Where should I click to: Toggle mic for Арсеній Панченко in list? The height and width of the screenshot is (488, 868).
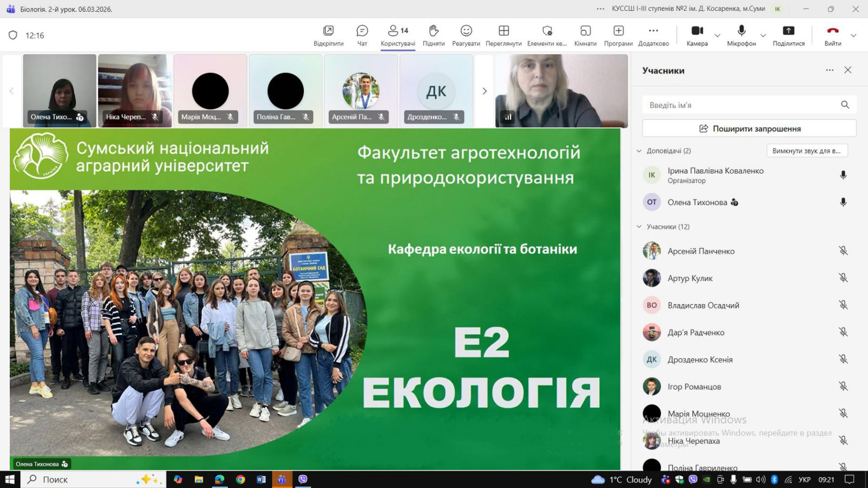[843, 251]
